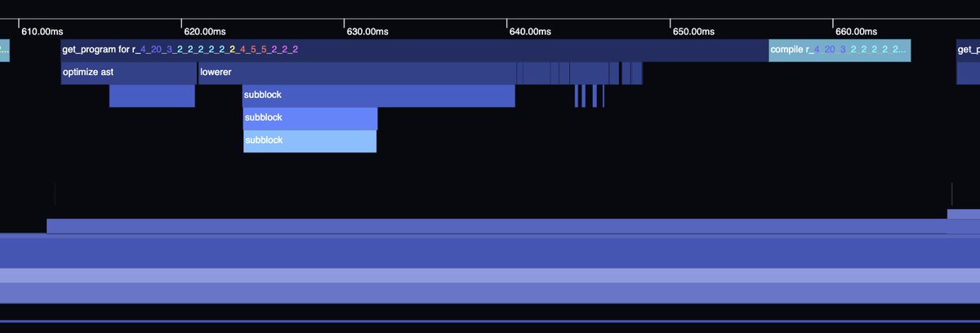Screen dimensions: 980x333
Task: Click the 610.00ms time marker
Action: [x=42, y=32]
